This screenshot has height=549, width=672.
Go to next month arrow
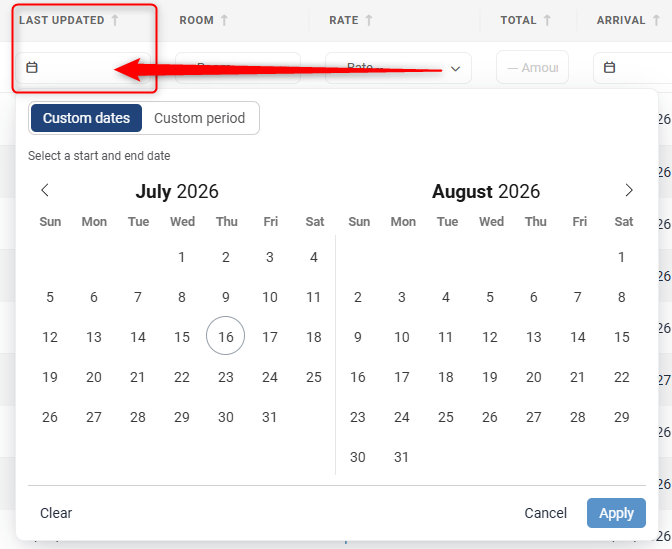628,190
